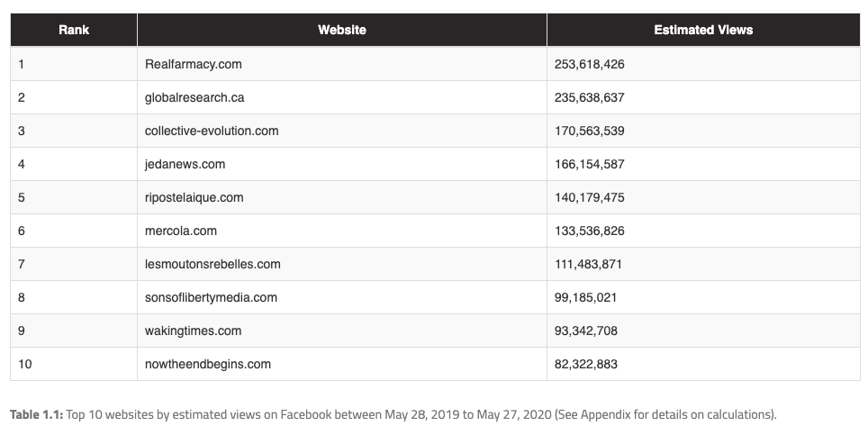Select wakingtimes.com in the list
Image resolution: width=868 pixels, height=426 pixels.
pos(193,331)
